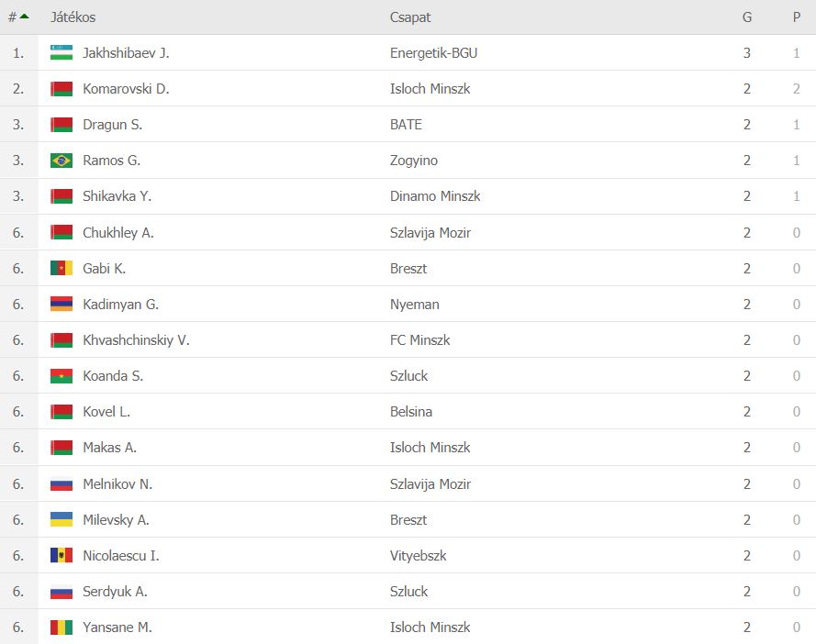Select the Dragun S. table row
The image size is (816, 644).
[x=408, y=125]
